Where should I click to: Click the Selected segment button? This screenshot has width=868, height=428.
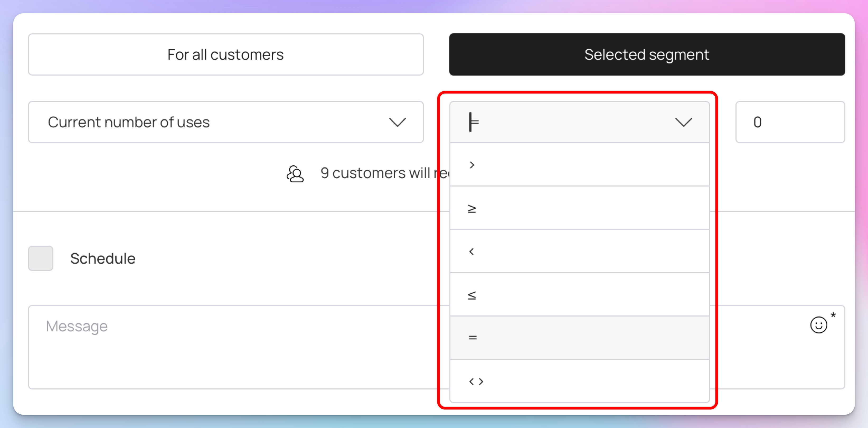647,54
